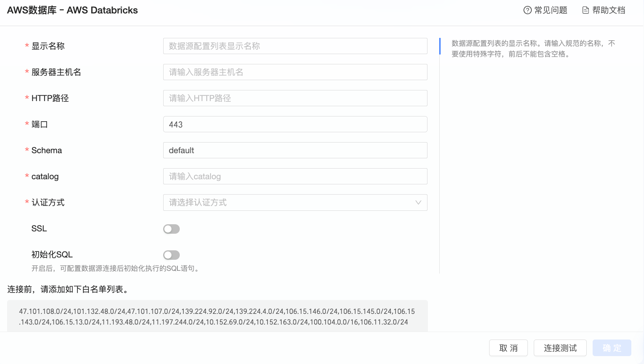
Task: Click the SSL label text
Action: [39, 229]
